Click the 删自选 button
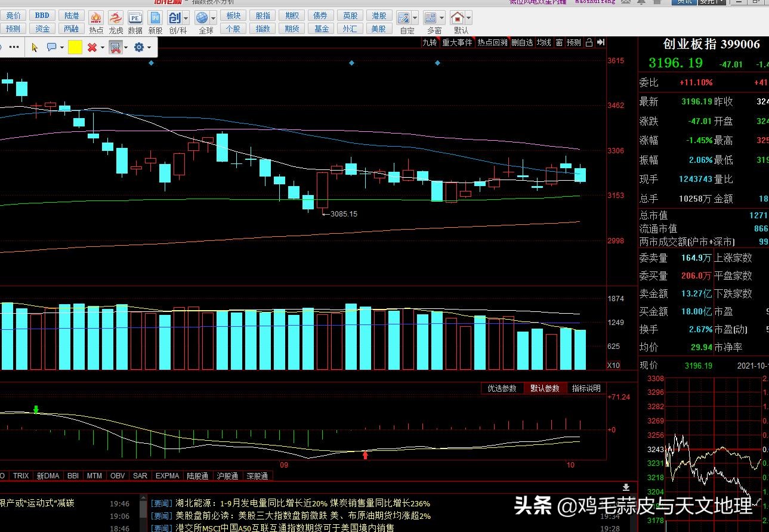The height and width of the screenshot is (532, 769). pyautogui.click(x=522, y=42)
